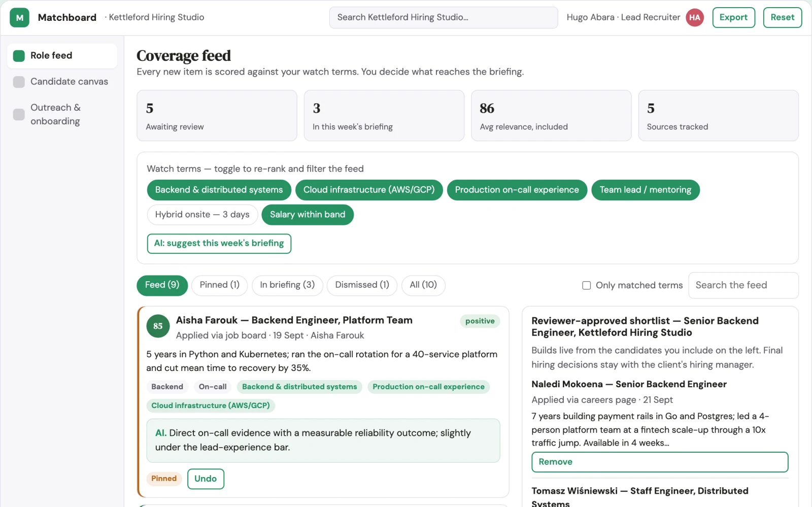This screenshot has width=812, height=507.
Task: Toggle Salary within band watch term
Action: pos(308,215)
